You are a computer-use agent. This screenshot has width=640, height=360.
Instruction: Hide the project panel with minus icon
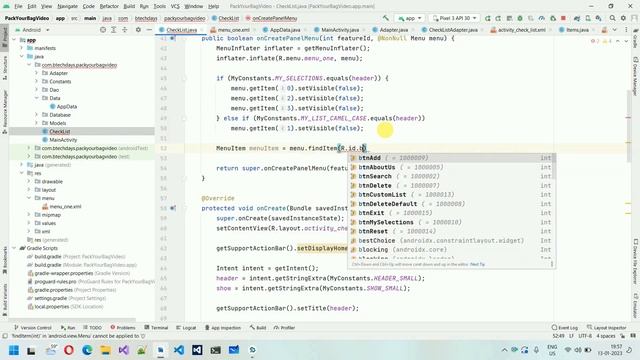(149, 30)
